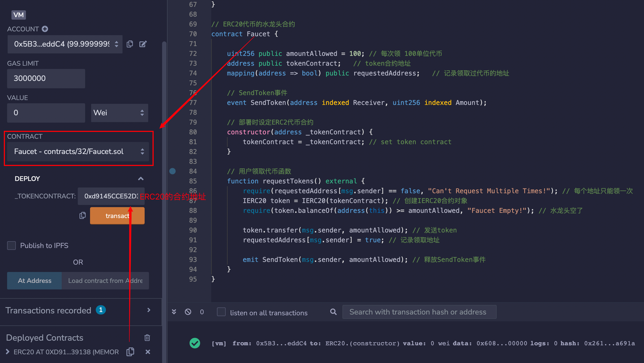644x363 pixels.
Task: Click the copy ERC20 contract address icon
Action: [x=131, y=352]
